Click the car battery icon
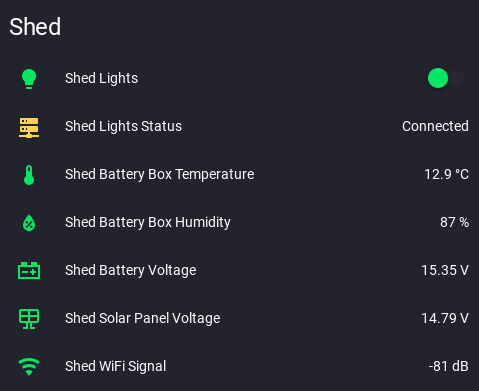Image resolution: width=479 pixels, height=391 pixels. click(x=29, y=270)
